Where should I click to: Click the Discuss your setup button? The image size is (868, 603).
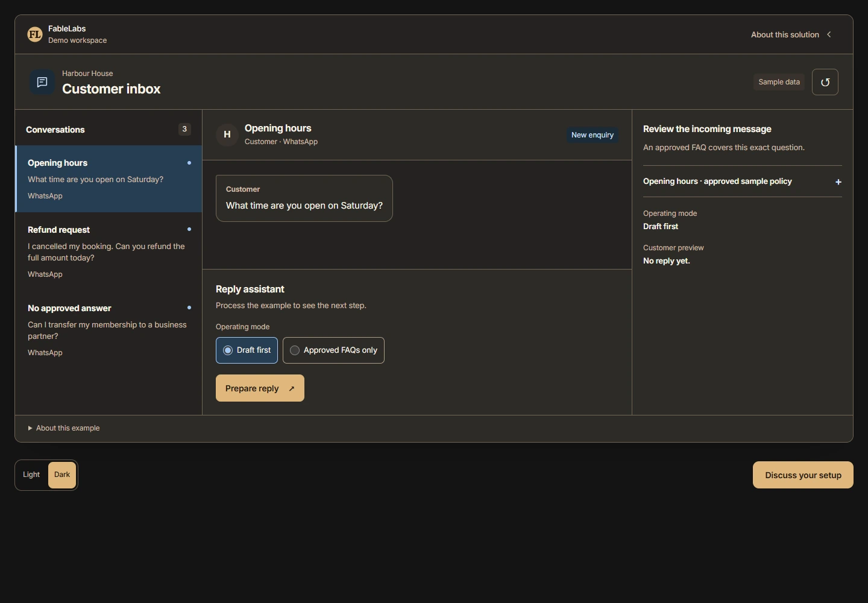coord(803,475)
